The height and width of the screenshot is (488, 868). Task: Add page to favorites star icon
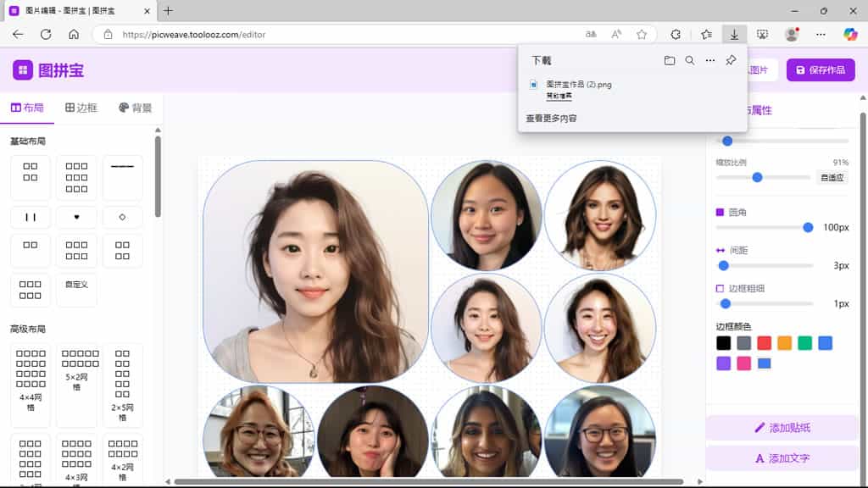(642, 34)
